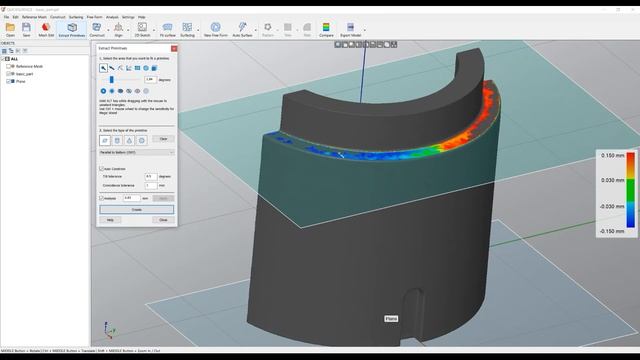This screenshot has width=640, height=360.
Task: Pick the third selection tool in the dialog
Action: coord(120,68)
